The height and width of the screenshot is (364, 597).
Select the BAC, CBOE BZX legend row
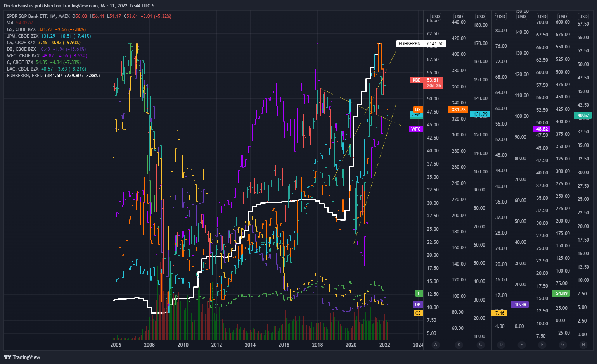coord(46,69)
